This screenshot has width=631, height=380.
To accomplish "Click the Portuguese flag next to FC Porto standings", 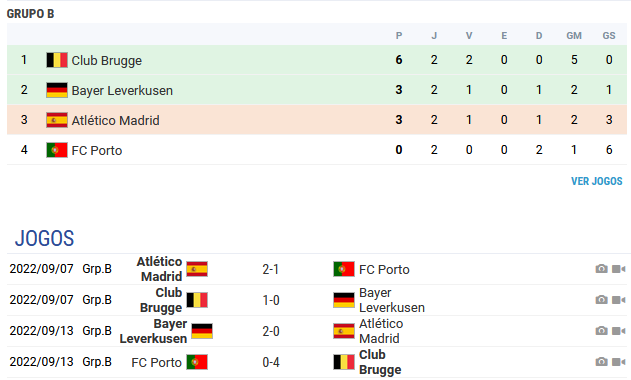I will tap(57, 151).
